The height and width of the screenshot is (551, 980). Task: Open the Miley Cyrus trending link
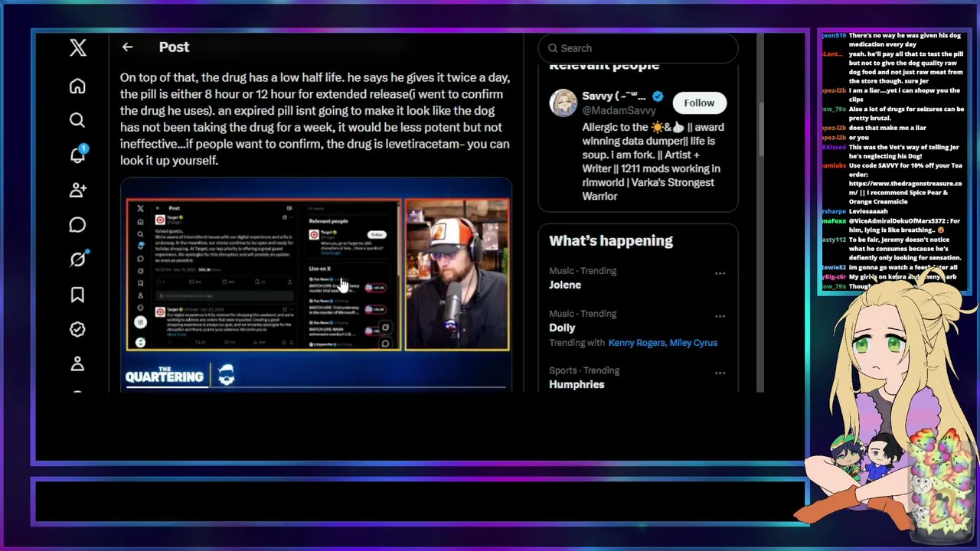[x=694, y=343]
